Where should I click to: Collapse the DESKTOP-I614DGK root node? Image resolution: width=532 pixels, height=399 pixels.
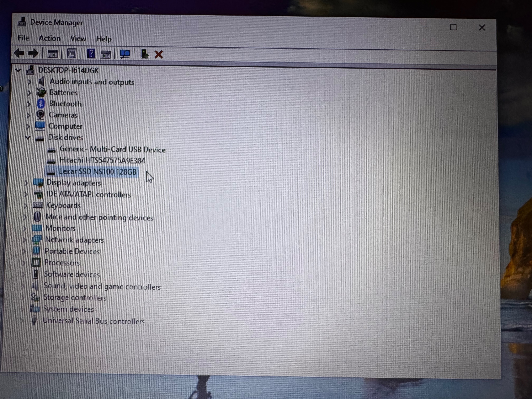(18, 70)
